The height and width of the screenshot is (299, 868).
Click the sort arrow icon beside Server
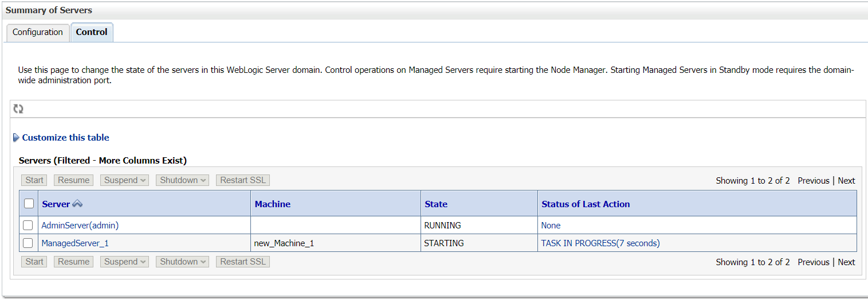tap(77, 204)
